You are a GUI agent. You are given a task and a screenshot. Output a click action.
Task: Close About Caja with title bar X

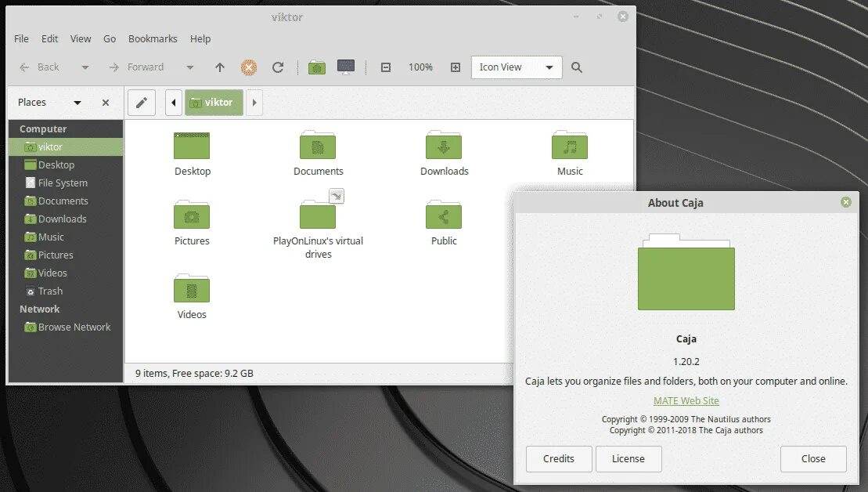point(846,202)
